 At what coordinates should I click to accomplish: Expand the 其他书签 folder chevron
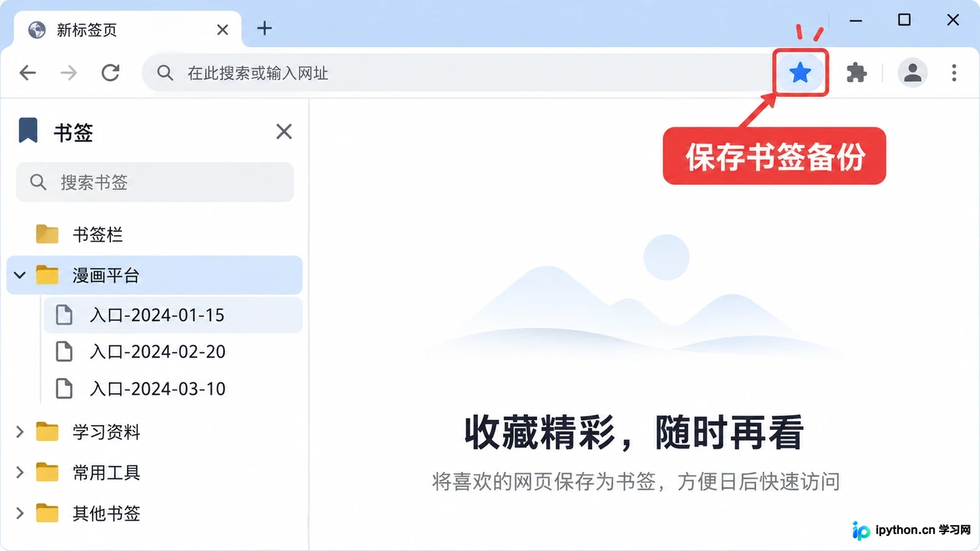[x=20, y=513]
